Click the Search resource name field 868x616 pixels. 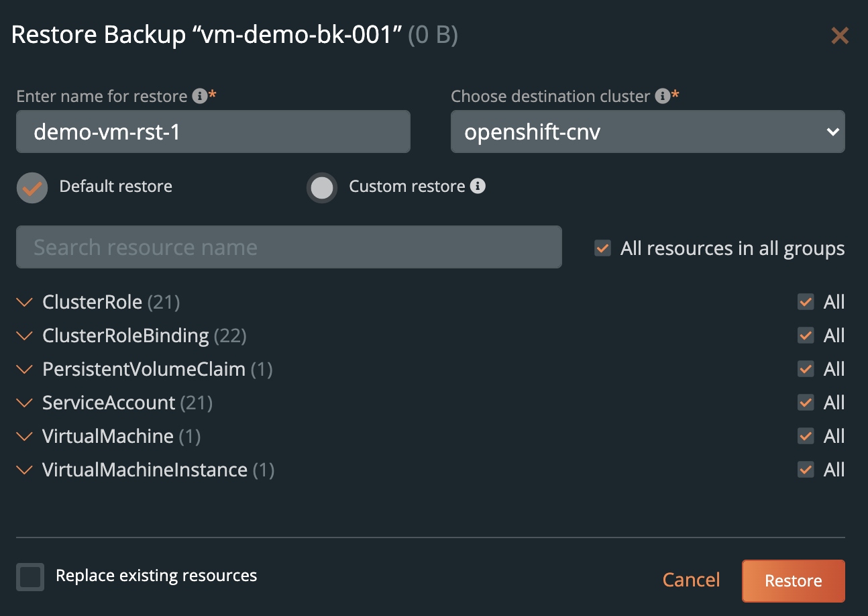coord(288,248)
